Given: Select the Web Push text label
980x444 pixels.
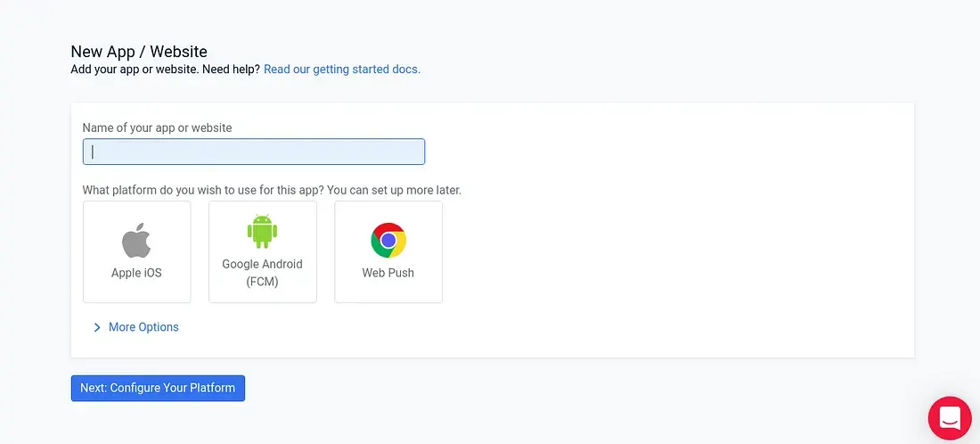Looking at the screenshot, I should pyautogui.click(x=388, y=273).
